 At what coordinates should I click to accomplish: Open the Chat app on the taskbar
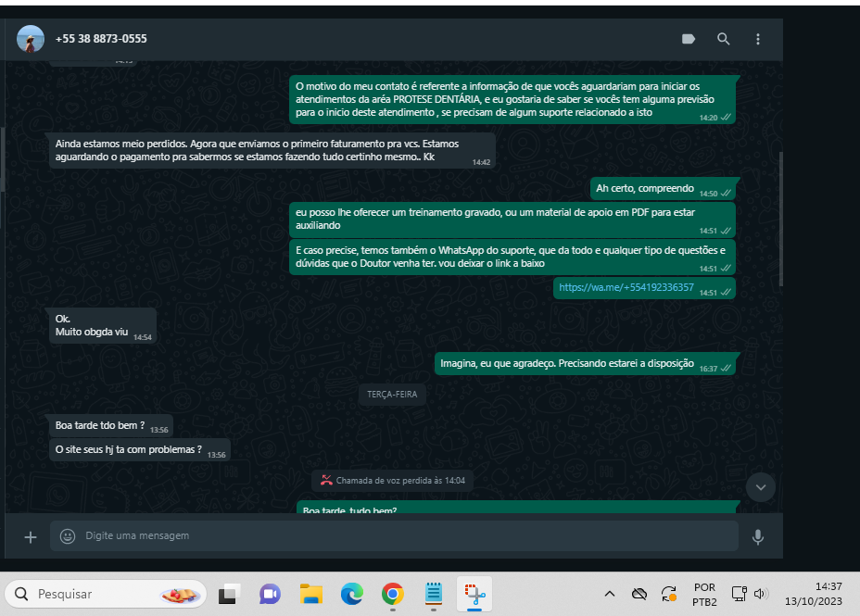pos(270,594)
